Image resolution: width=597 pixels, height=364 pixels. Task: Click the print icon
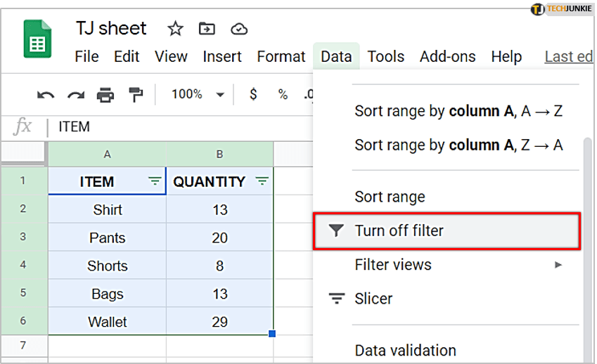(x=105, y=94)
